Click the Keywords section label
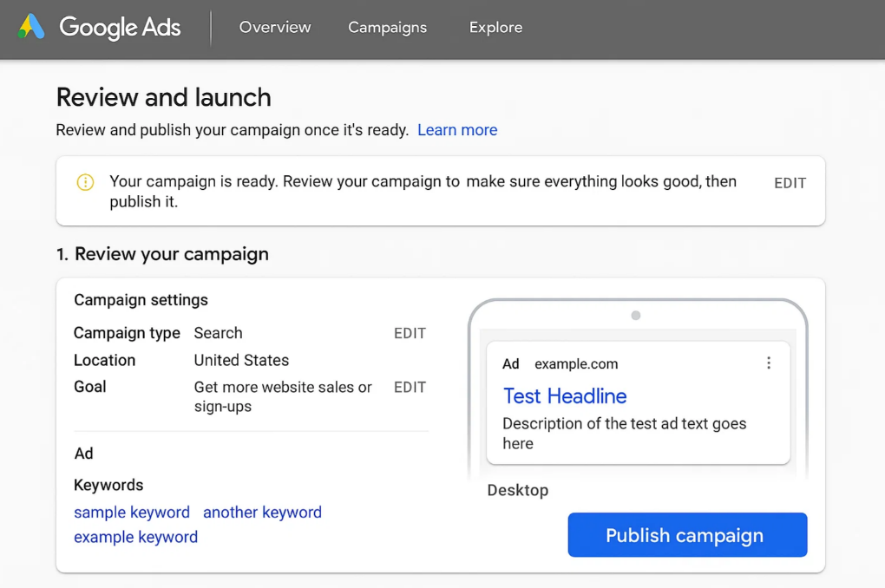This screenshot has width=885, height=588. click(108, 485)
